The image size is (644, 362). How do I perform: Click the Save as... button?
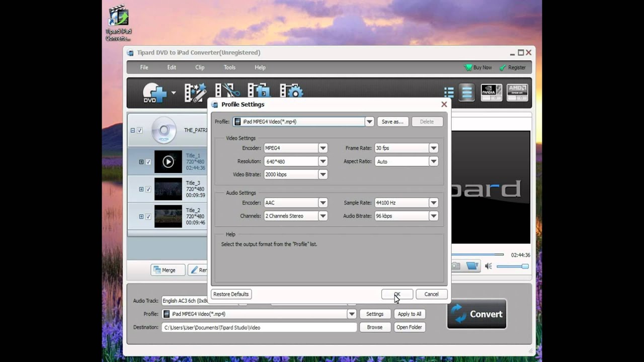[x=392, y=122]
